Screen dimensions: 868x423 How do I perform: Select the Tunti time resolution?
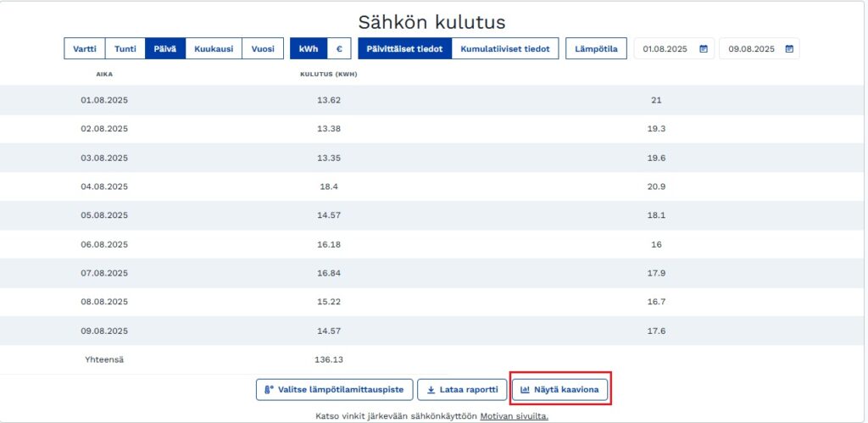[x=125, y=49]
